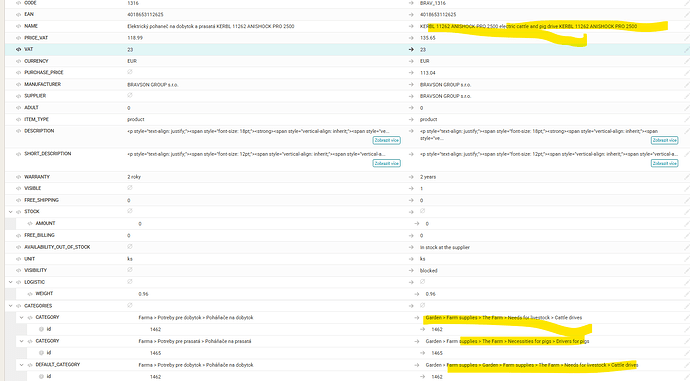Click the arrow icon in the NAME row

pyautogui.click(x=411, y=26)
